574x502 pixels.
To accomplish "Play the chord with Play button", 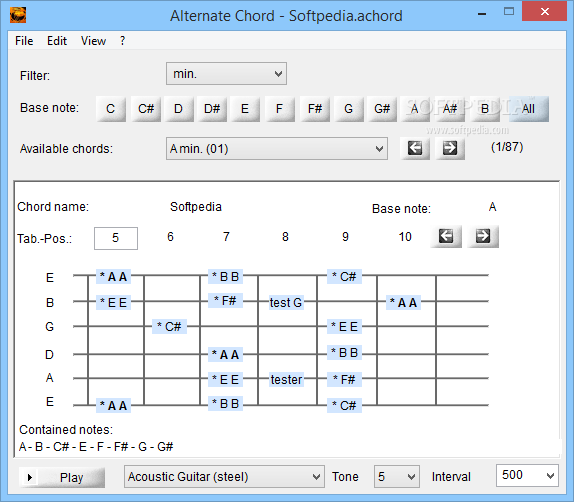I will (62, 477).
